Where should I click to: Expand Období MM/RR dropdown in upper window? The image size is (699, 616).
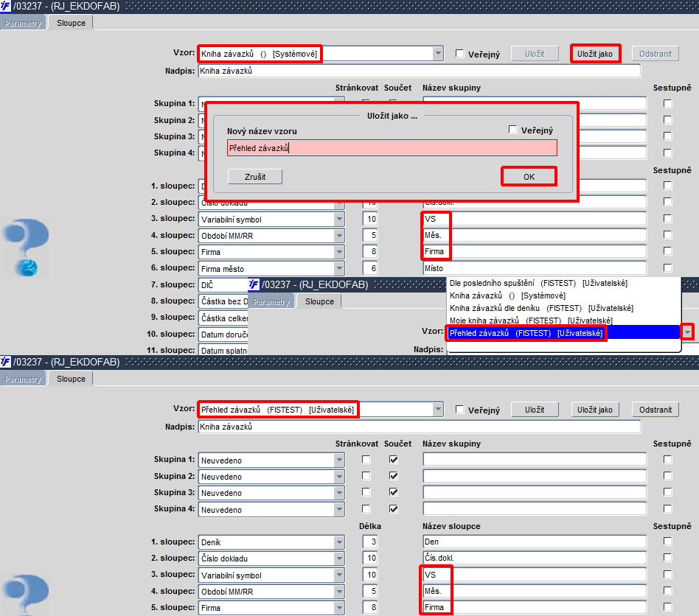coord(339,235)
